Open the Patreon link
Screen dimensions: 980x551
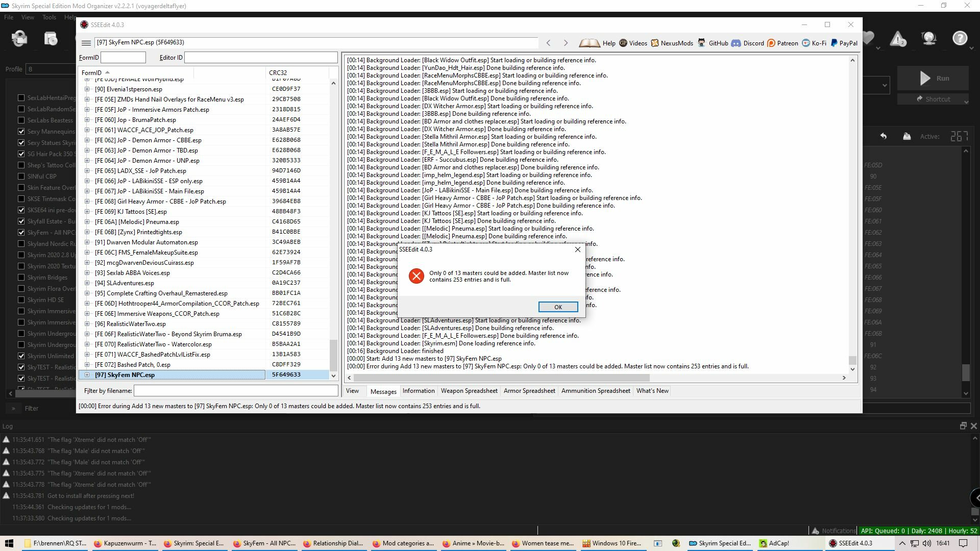pyautogui.click(x=782, y=43)
